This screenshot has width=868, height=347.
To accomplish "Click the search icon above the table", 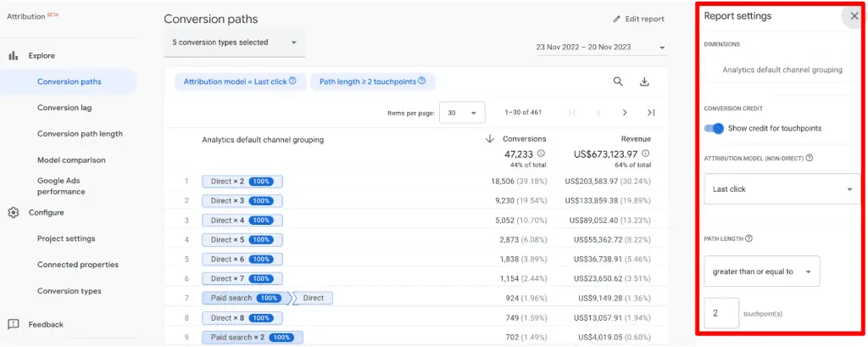I will (x=619, y=81).
